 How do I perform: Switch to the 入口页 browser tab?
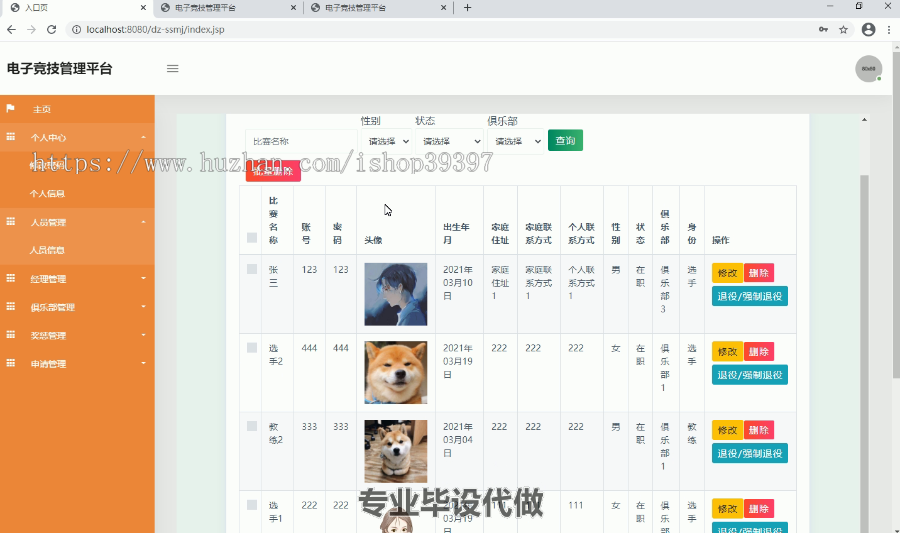coord(75,7)
